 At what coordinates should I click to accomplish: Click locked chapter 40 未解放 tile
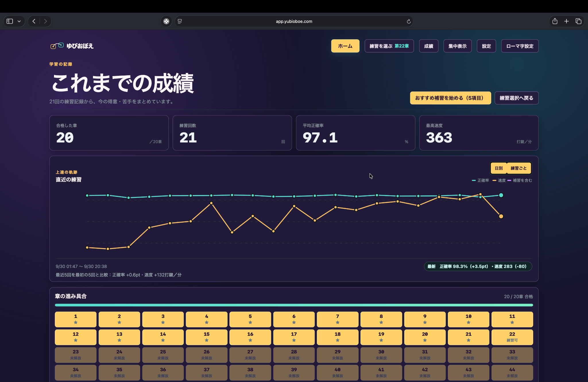point(338,373)
